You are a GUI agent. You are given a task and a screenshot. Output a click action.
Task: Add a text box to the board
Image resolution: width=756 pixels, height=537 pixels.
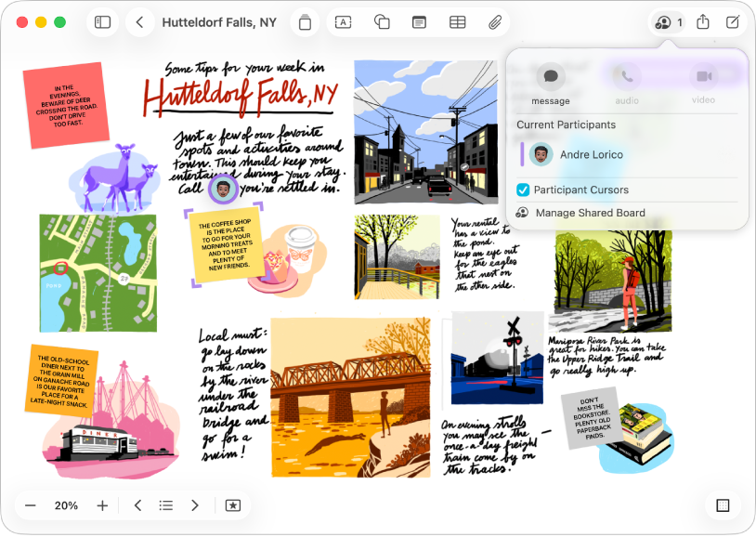click(x=344, y=21)
